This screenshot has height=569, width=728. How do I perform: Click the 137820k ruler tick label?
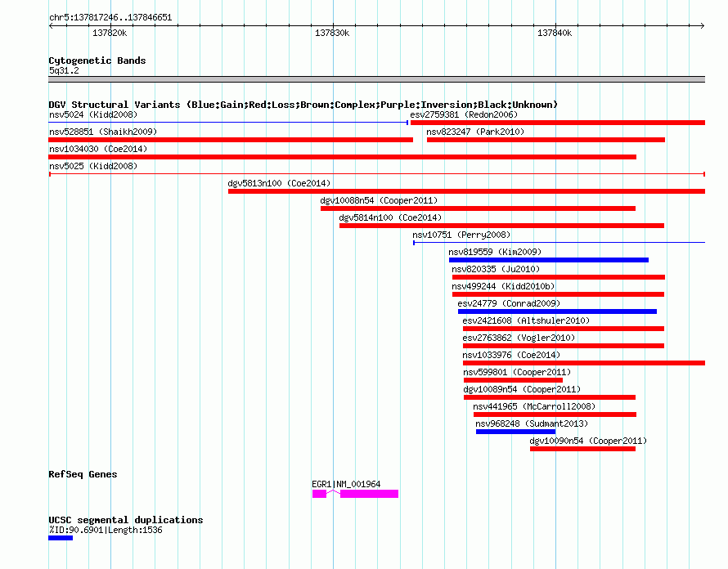(110, 33)
